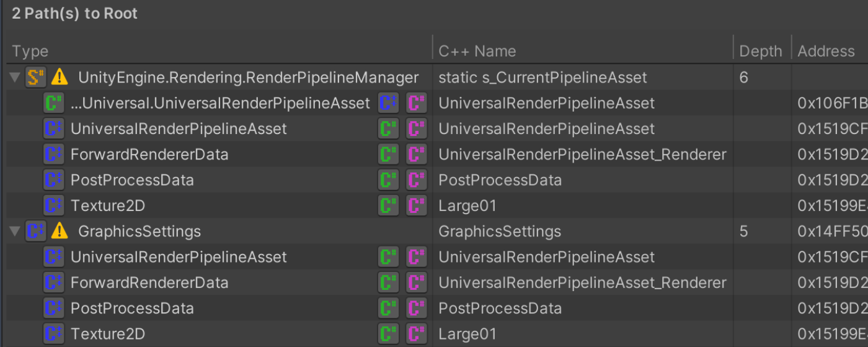This screenshot has width=868, height=347.
Task: Click the Depth column header
Action: (x=760, y=51)
